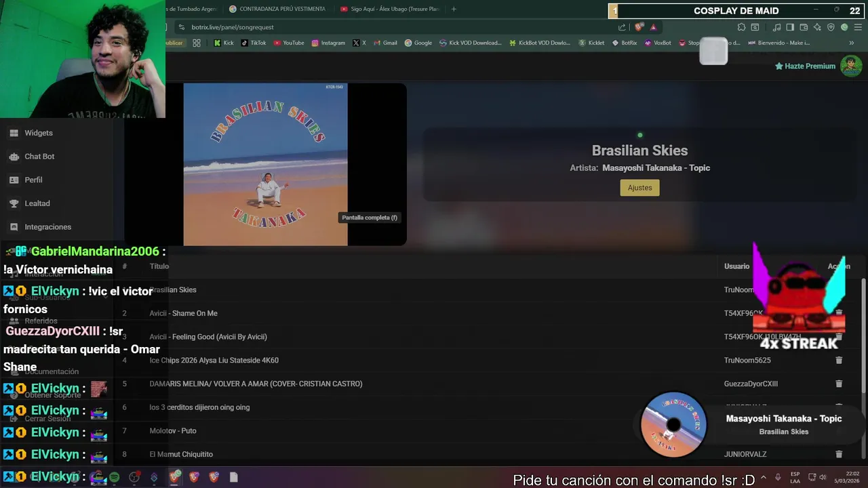
Task: Click user name TruNoom5625 in Ice Chips row
Action: [x=747, y=361]
